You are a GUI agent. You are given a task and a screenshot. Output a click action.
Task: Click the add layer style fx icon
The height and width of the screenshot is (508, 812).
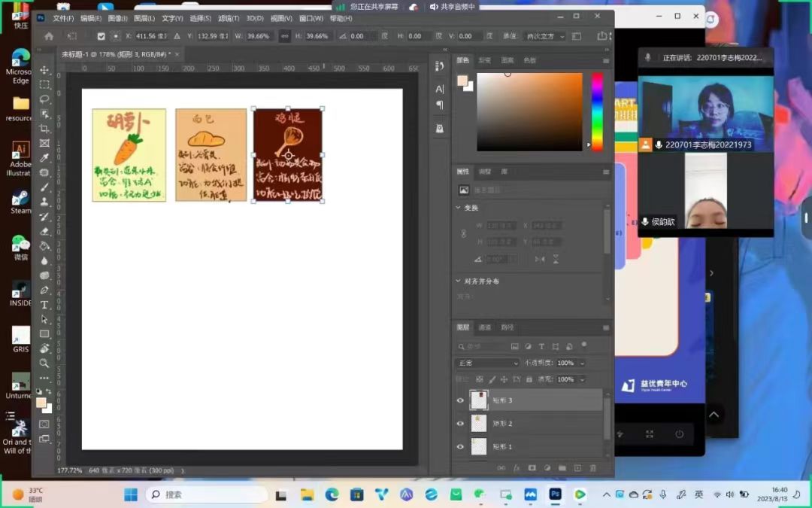tap(517, 468)
